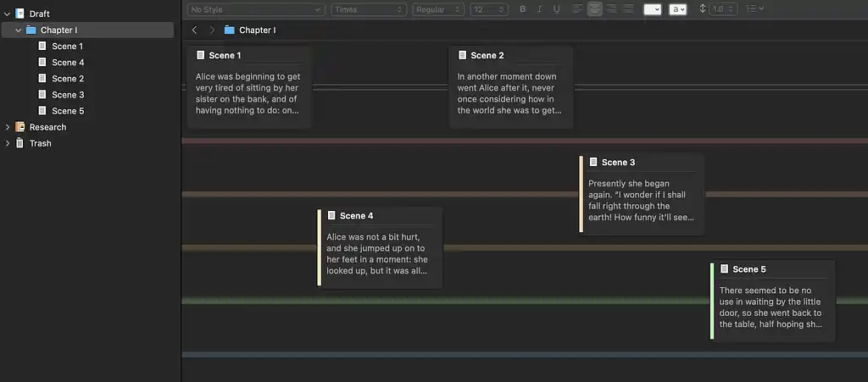Click the document icon on Scene 3 card
This screenshot has width=868, height=382.
(593, 162)
